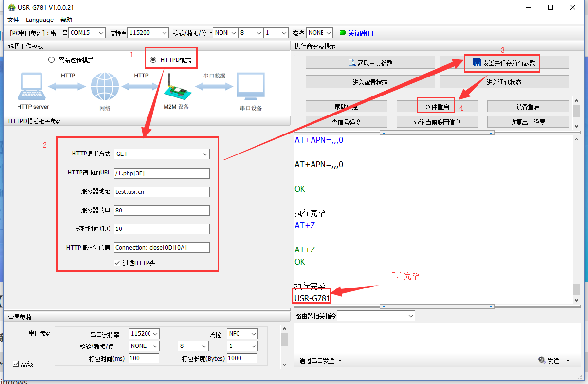This screenshot has height=384, width=588.
Task: Open the HTTP请求方式 GET dropdown
Action: 162,154
